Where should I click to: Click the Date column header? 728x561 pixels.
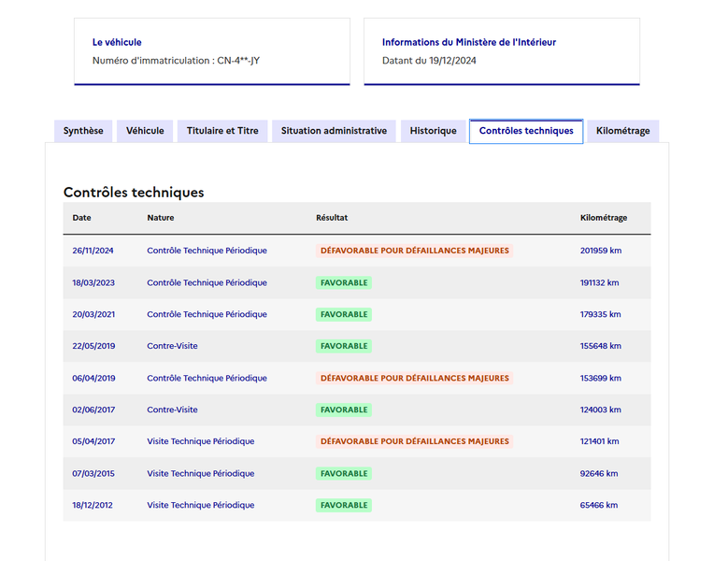[x=81, y=218]
